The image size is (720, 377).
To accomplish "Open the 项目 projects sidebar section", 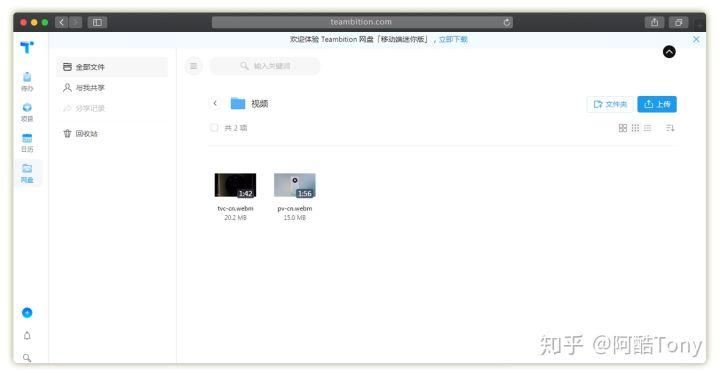I will point(27,112).
